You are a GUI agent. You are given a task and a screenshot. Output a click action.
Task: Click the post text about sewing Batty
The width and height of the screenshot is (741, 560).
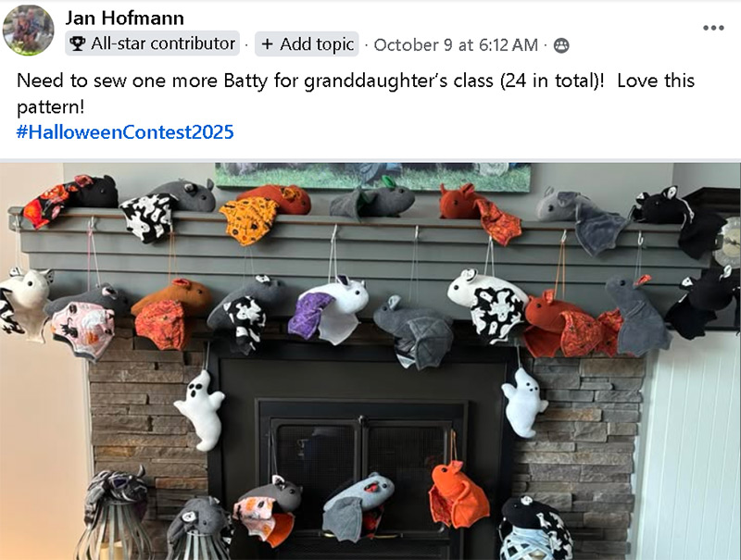click(x=356, y=93)
